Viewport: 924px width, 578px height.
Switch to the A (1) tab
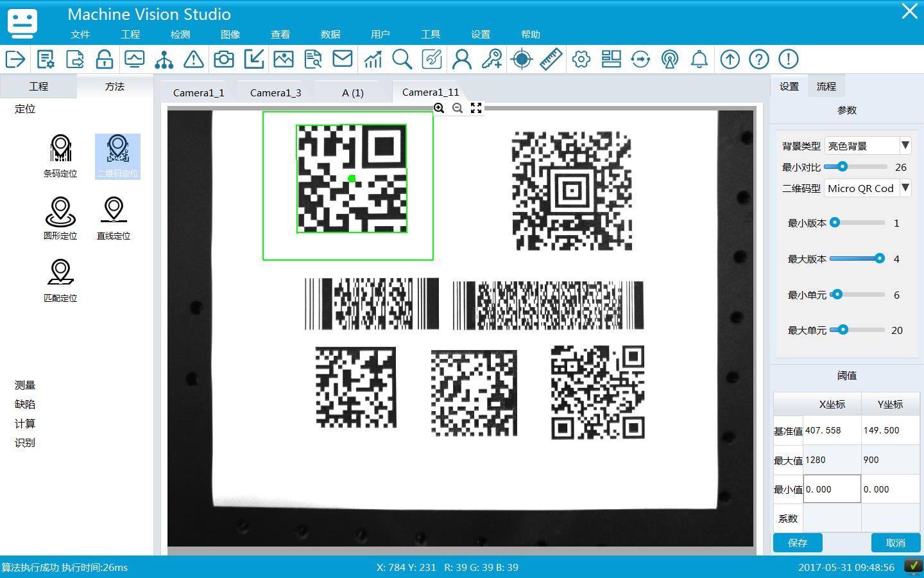point(353,92)
